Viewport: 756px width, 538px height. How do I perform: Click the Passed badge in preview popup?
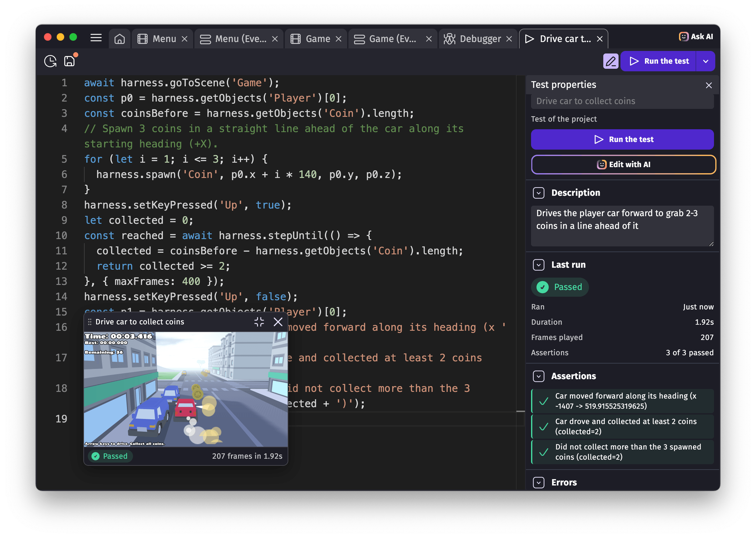[x=110, y=456]
